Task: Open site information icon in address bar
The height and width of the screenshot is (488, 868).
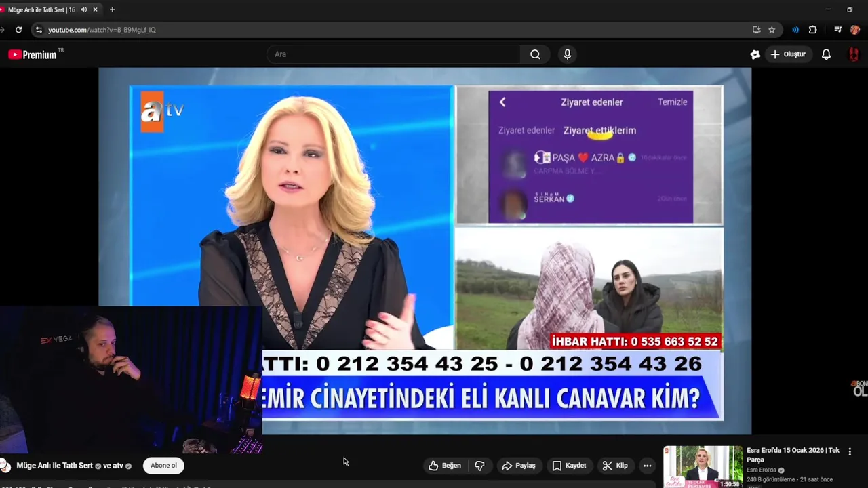Action: click(39, 30)
